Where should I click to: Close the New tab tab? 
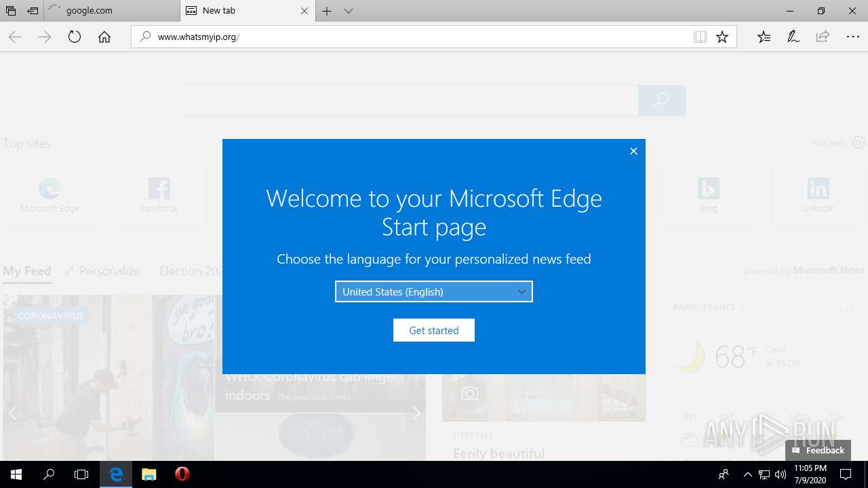click(304, 11)
